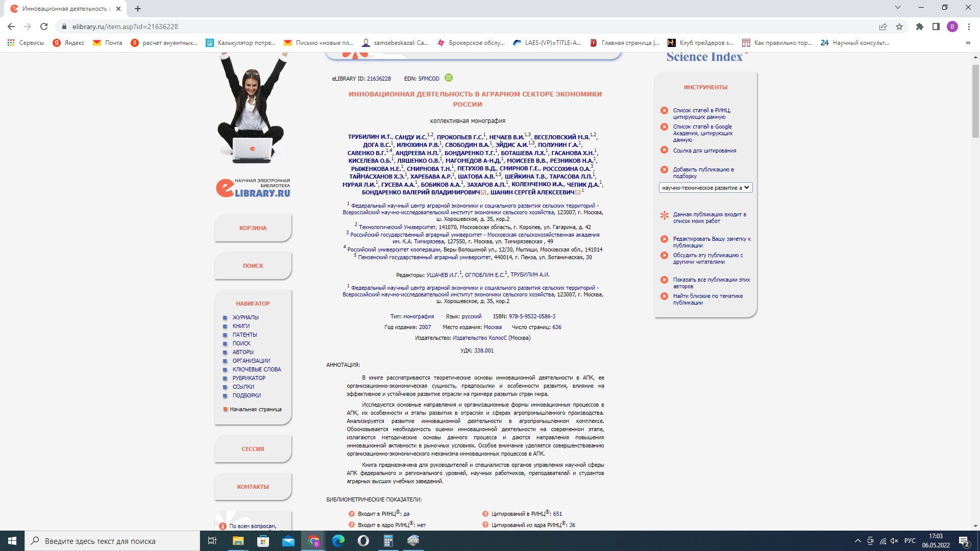980x551 pixels.
Task: Click the email icon after Бондаренко Валерий Владимирович
Action: tap(483, 192)
